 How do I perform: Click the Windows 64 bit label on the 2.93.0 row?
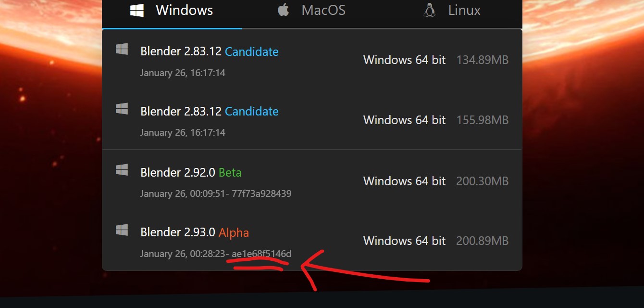404,241
